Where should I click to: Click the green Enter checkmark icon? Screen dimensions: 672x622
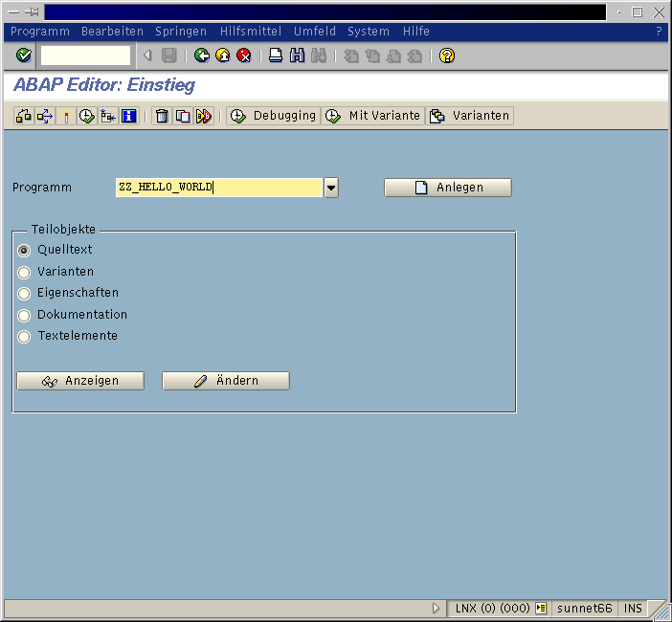pyautogui.click(x=24, y=56)
